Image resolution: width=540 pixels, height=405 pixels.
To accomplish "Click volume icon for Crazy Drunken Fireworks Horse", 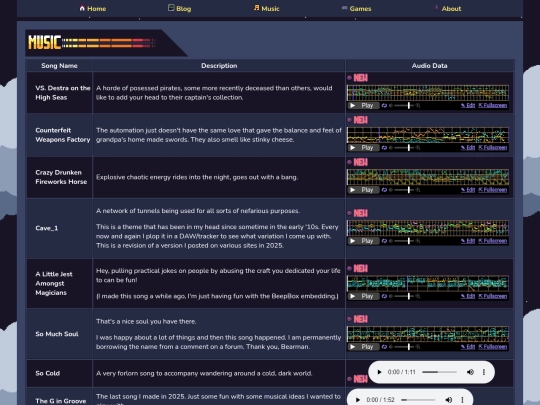I will pos(391,190).
